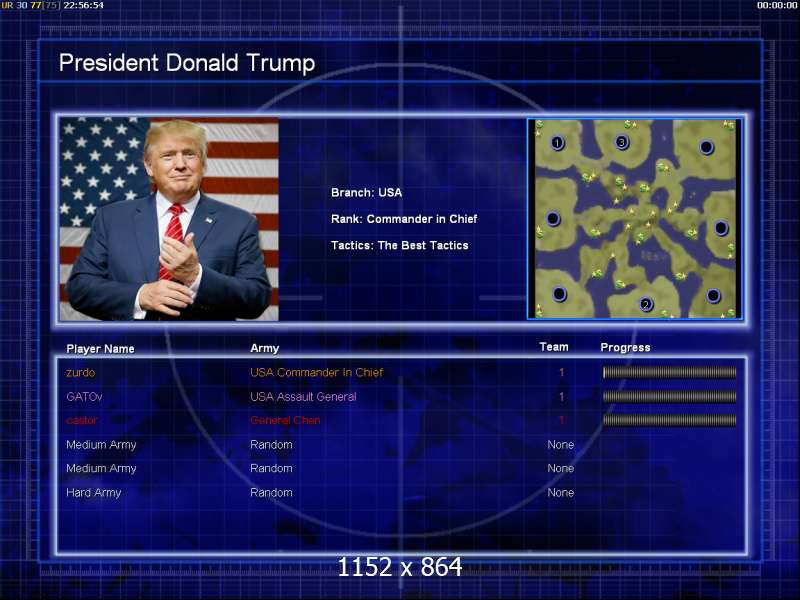
Task: Click the general's portrait photo
Action: point(169,219)
